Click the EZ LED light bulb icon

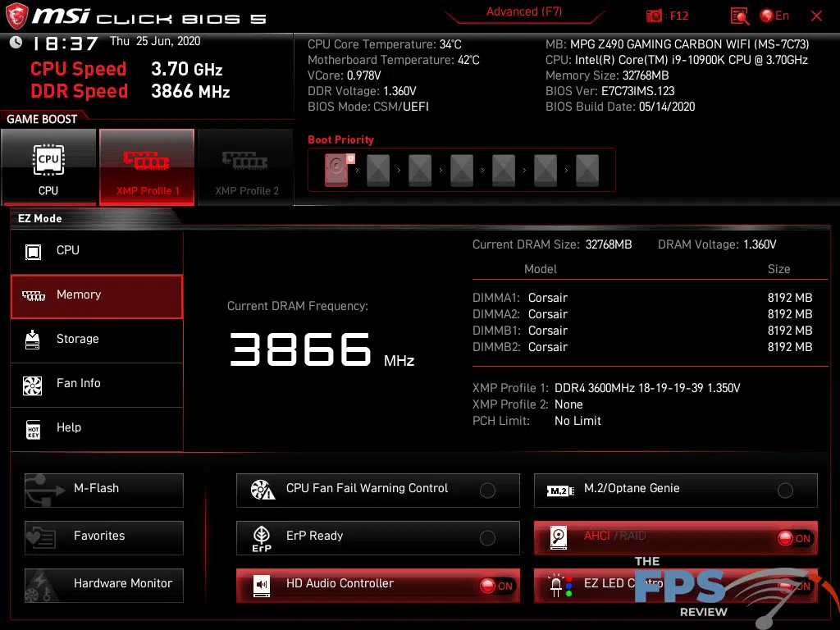(561, 586)
